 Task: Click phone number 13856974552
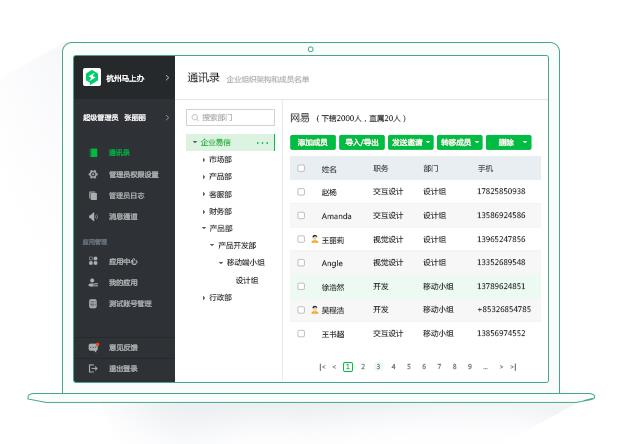[x=501, y=333]
